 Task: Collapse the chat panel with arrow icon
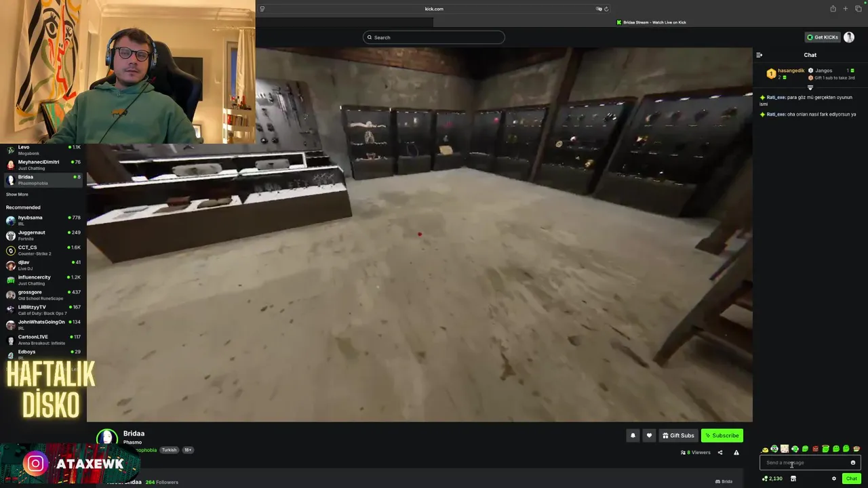tap(759, 55)
